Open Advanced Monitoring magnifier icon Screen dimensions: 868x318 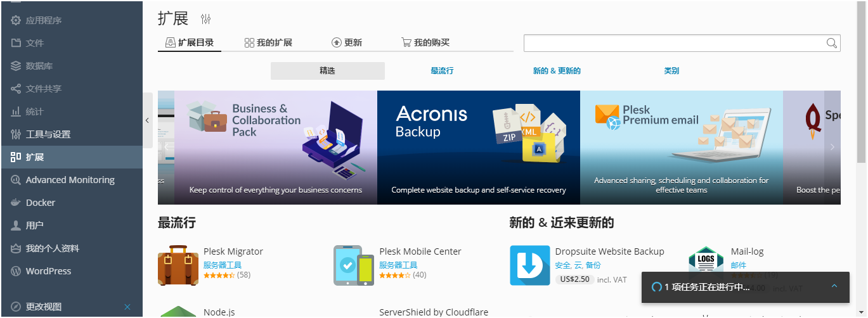click(16, 180)
